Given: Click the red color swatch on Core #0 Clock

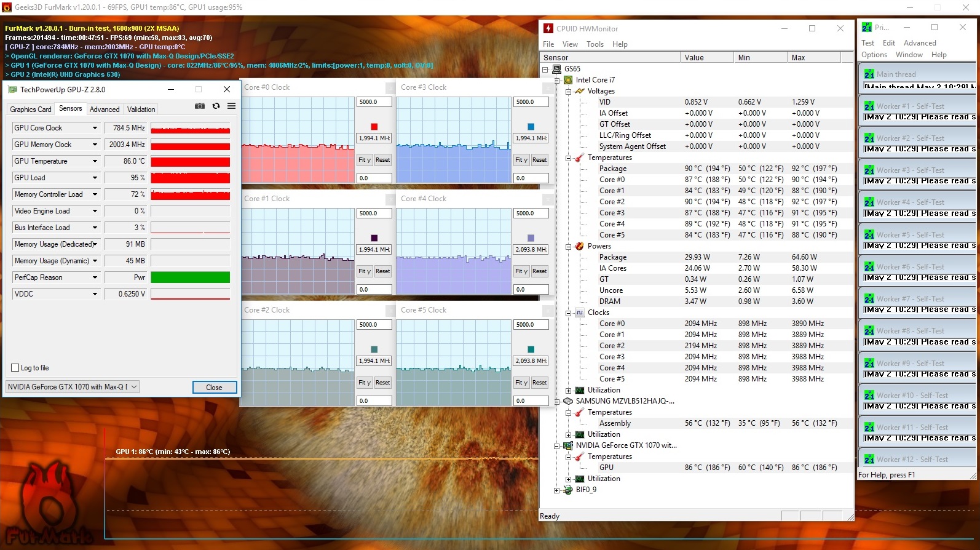Looking at the screenshot, I should click(x=374, y=127).
